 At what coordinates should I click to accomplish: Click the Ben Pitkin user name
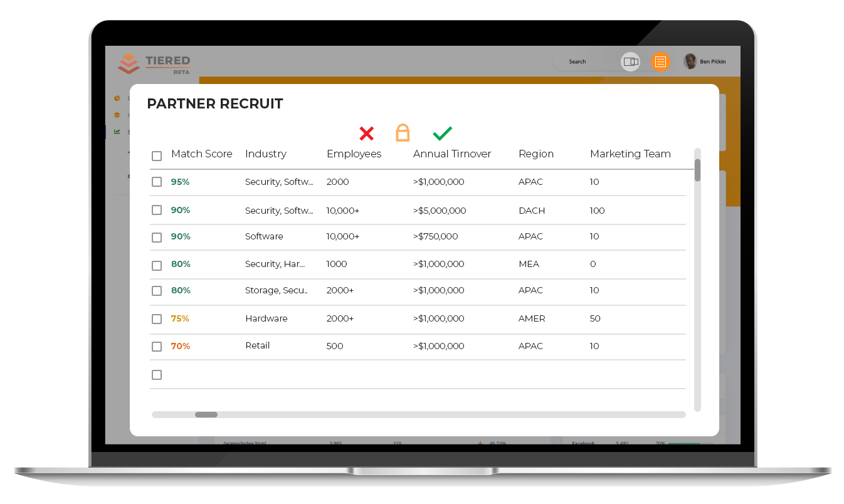(713, 61)
